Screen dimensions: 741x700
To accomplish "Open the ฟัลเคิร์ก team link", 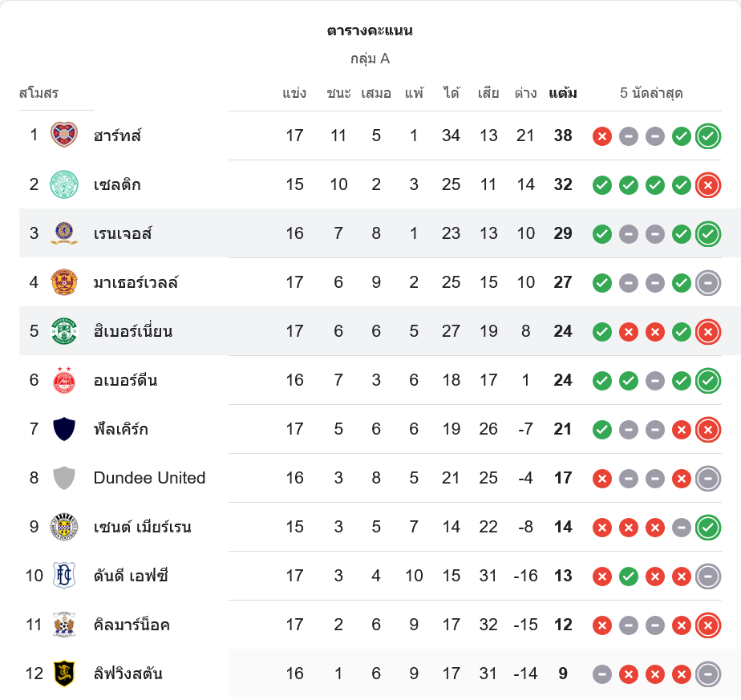I will pyautogui.click(x=120, y=429).
